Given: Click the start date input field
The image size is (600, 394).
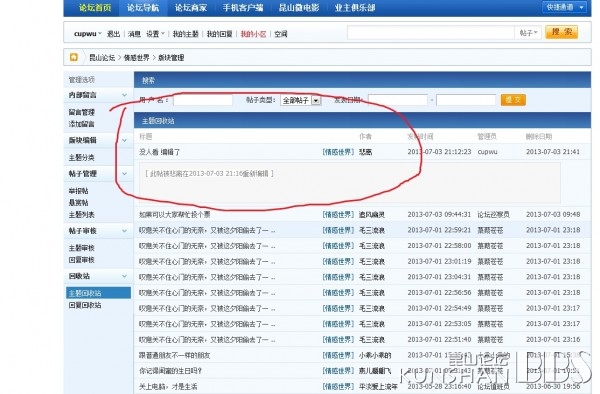Looking at the screenshot, I should point(398,100).
